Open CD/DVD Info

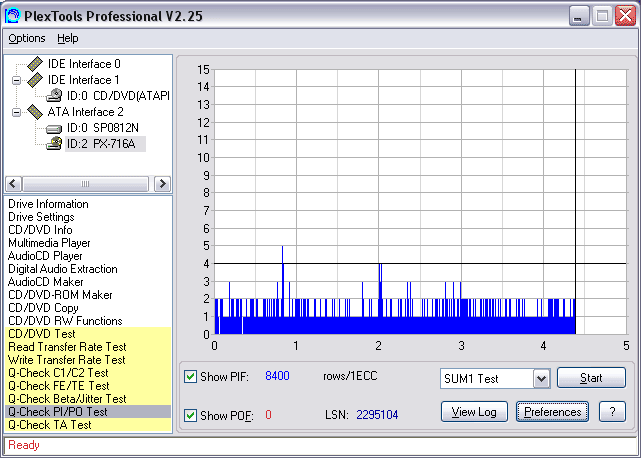pos(40,230)
